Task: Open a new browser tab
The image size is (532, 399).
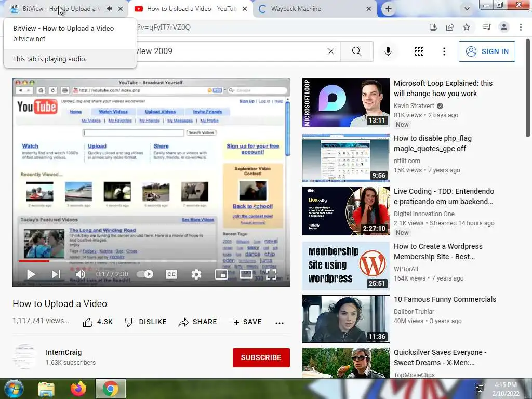Action: click(389, 9)
